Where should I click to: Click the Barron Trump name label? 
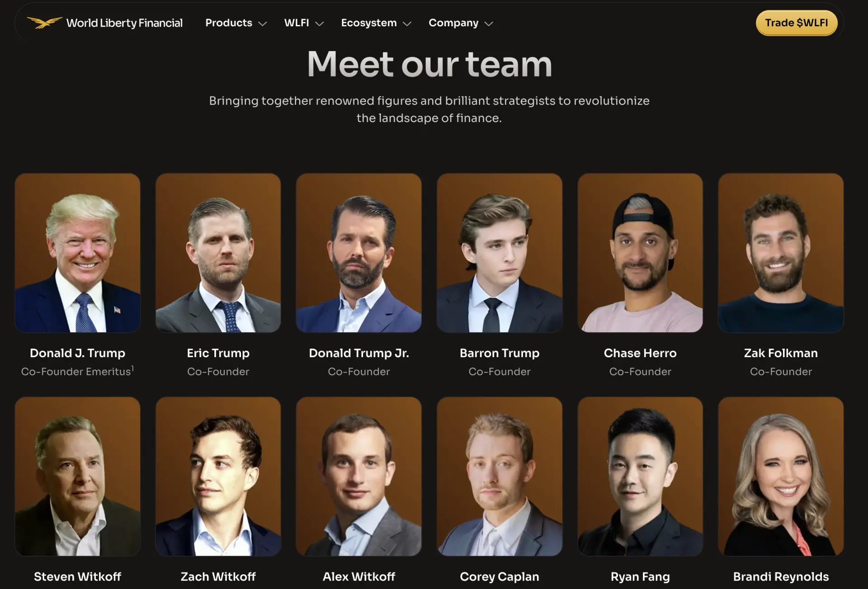click(x=500, y=353)
